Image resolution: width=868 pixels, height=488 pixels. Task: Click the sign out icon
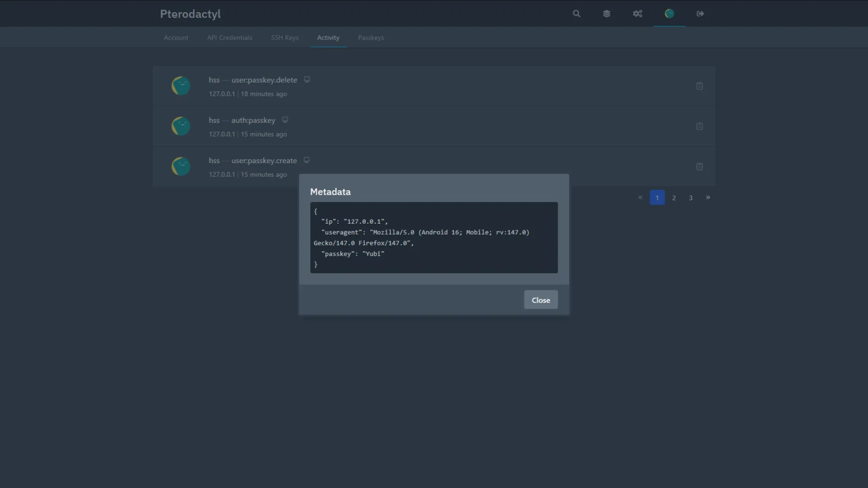tap(700, 14)
